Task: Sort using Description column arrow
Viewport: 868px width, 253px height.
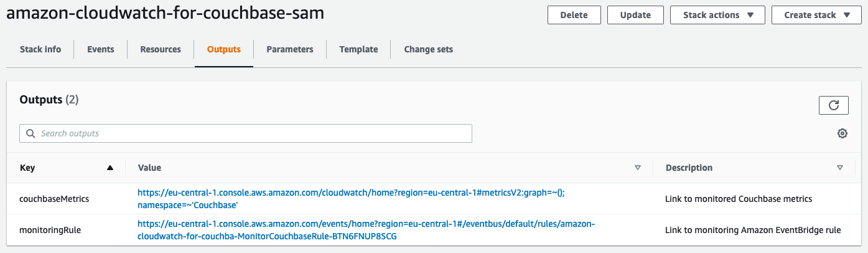Action: tap(840, 168)
